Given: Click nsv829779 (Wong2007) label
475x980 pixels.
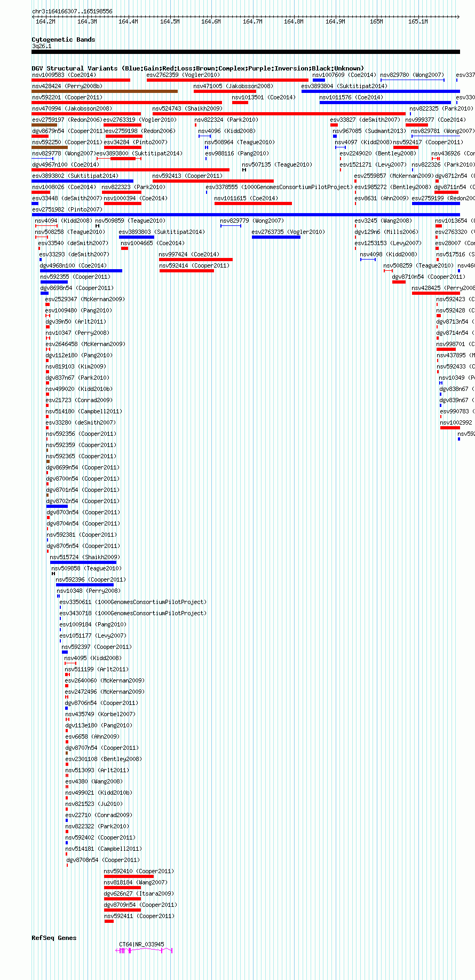Looking at the screenshot, I should tap(252, 221).
